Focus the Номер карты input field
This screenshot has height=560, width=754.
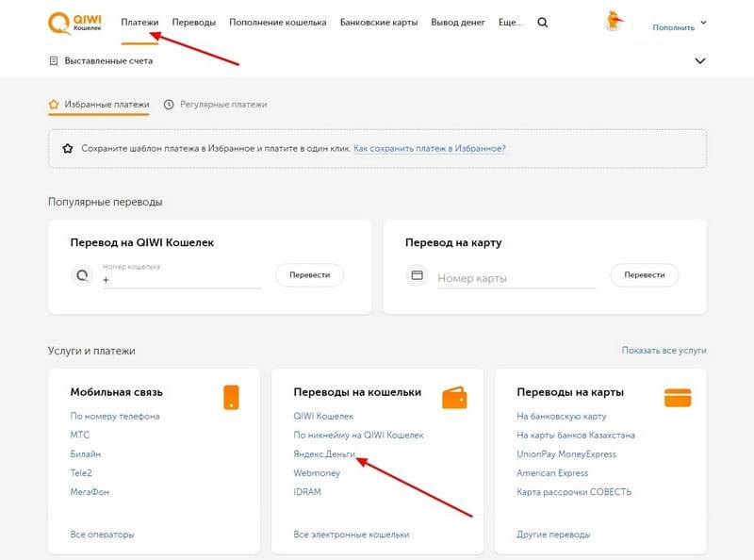pos(516,278)
